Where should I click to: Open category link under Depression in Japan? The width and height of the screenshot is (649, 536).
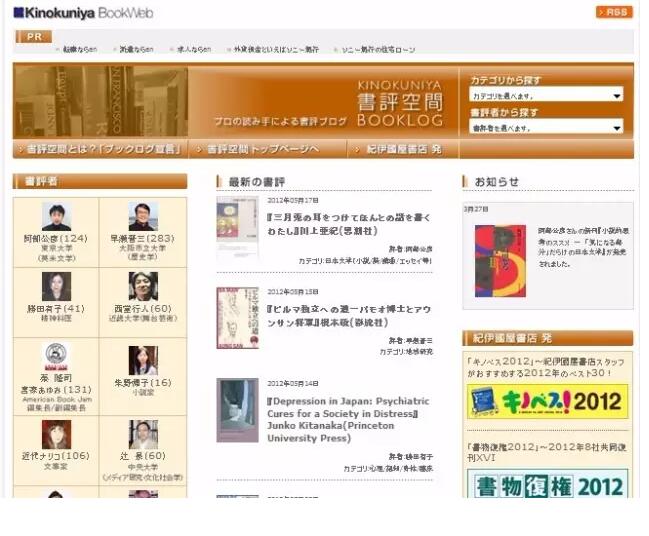coord(400,469)
